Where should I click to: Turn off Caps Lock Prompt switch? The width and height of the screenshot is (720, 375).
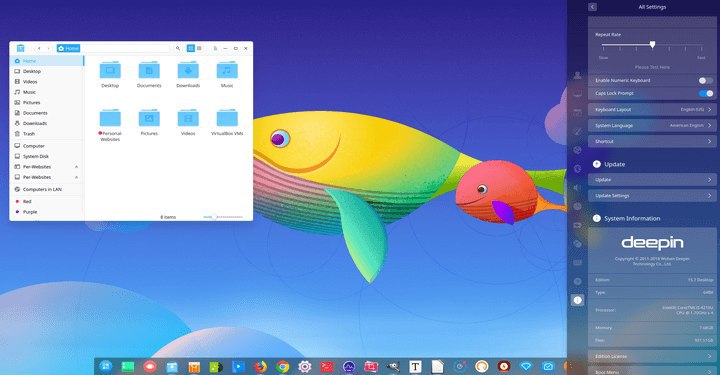706,93
